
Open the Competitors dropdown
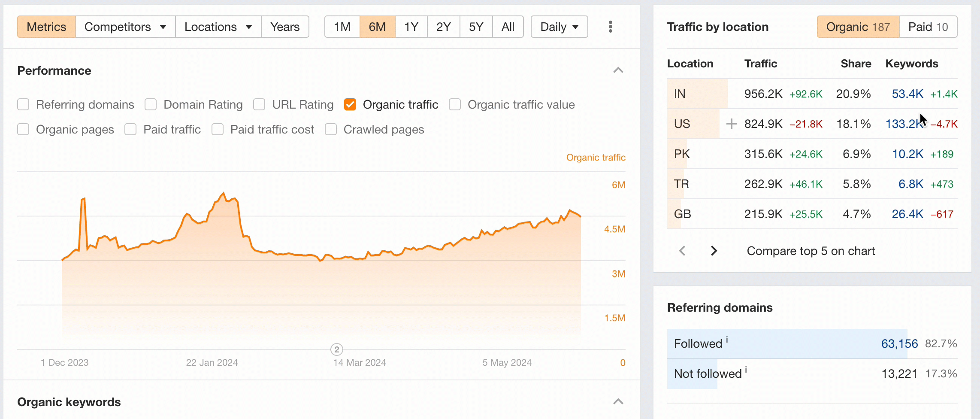point(125,27)
